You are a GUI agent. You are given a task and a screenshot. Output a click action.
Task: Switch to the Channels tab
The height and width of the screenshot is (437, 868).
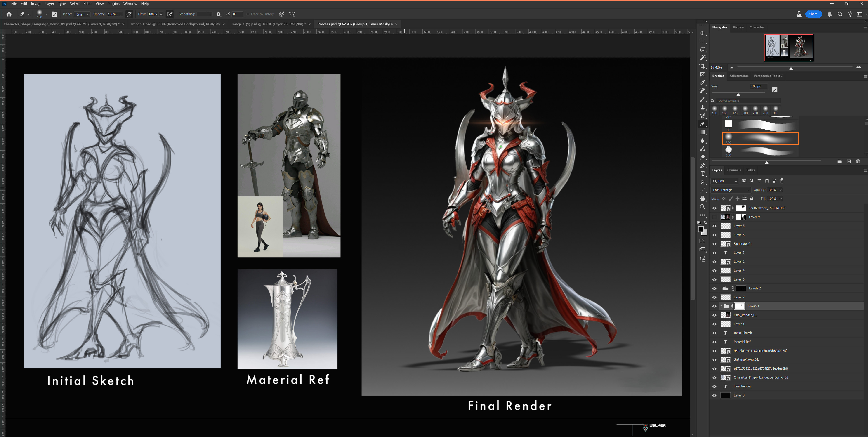(734, 170)
